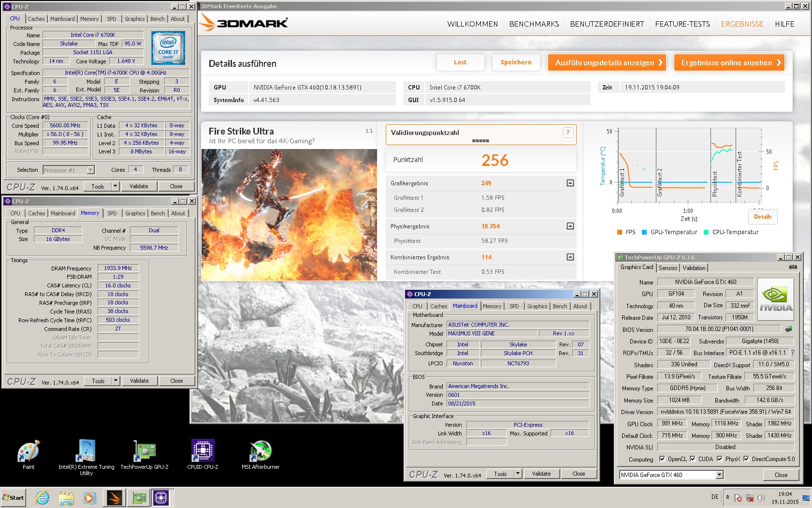Viewport: 812px width, 508px height.
Task: Open the HILFE tab in 3DMark
Action: [x=784, y=24]
